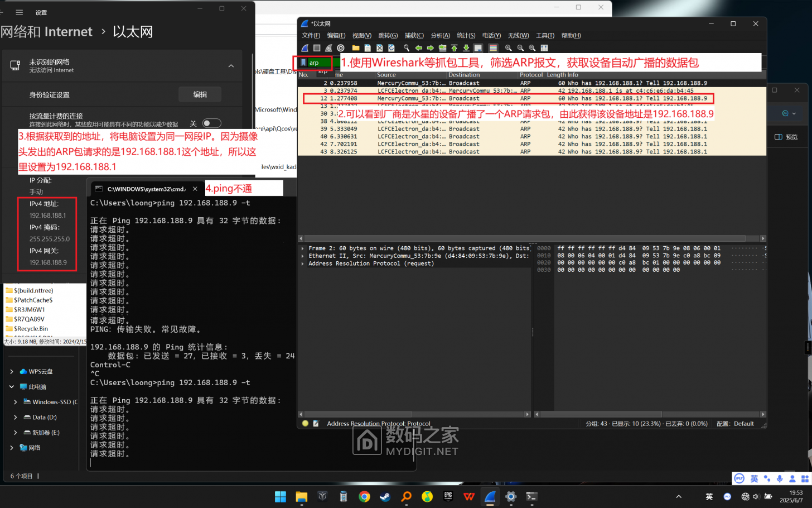The image size is (812, 508).
Task: Expand the Address Resolution Protocol tree row
Action: (x=303, y=263)
